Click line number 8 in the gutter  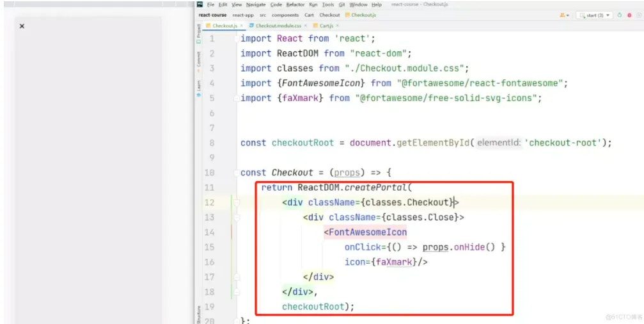212,143
